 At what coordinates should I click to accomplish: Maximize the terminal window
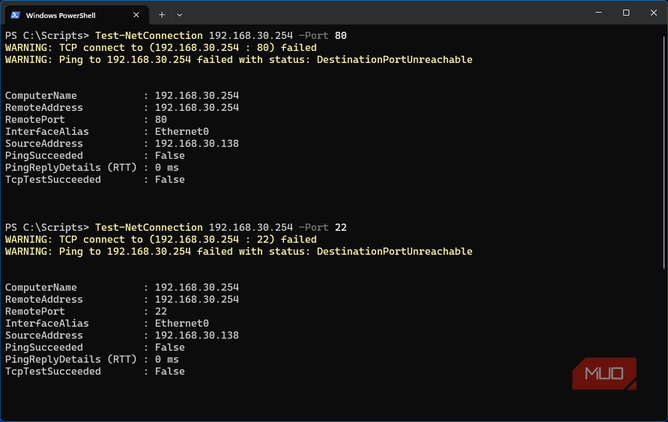tap(626, 13)
